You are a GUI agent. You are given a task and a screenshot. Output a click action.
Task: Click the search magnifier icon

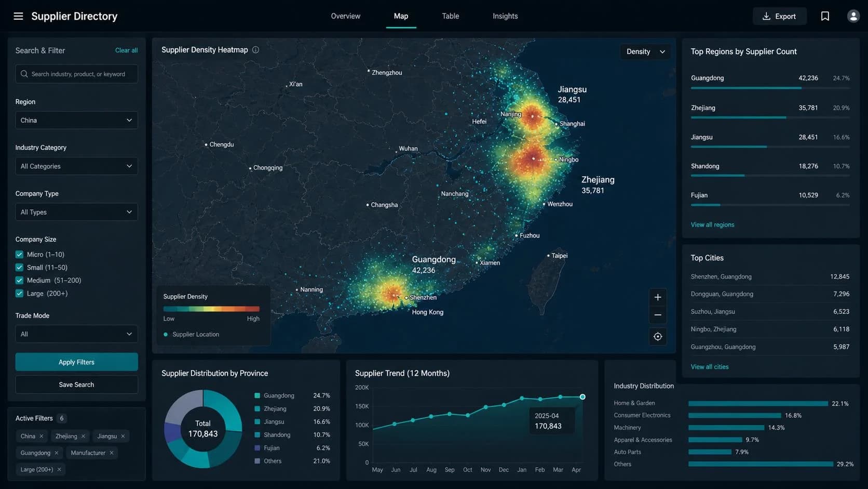point(24,74)
